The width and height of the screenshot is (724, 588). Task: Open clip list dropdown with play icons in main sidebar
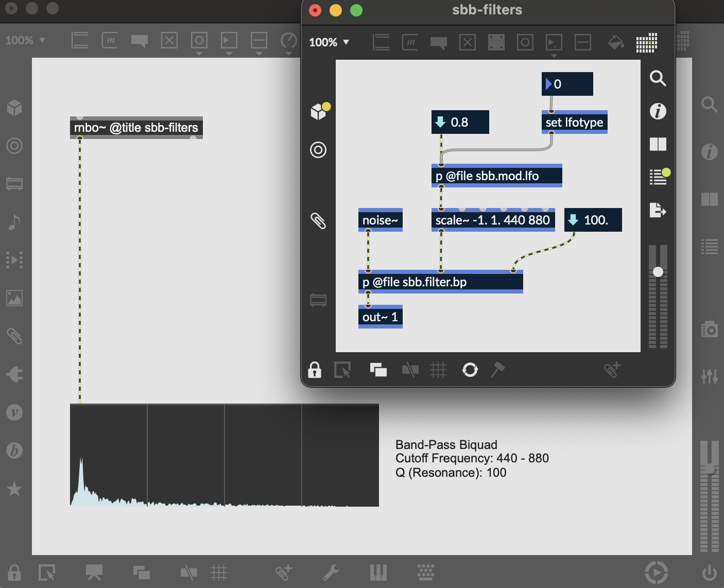[14, 260]
